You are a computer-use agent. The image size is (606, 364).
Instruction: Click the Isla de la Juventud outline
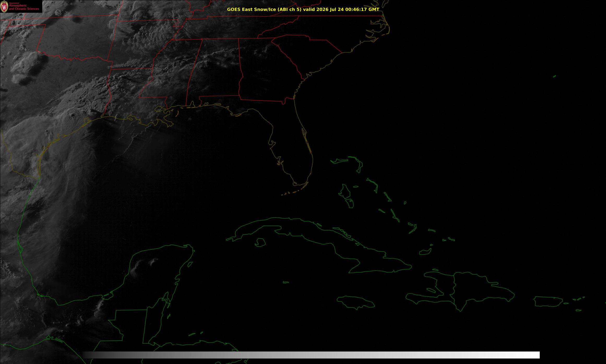point(260,243)
